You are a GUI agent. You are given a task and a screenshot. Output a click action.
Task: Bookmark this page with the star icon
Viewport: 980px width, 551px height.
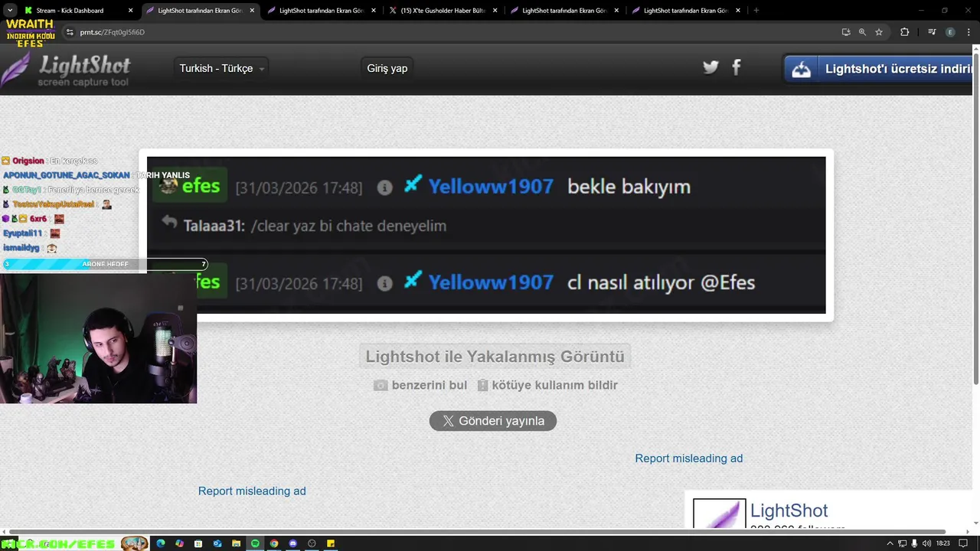[x=879, y=32]
